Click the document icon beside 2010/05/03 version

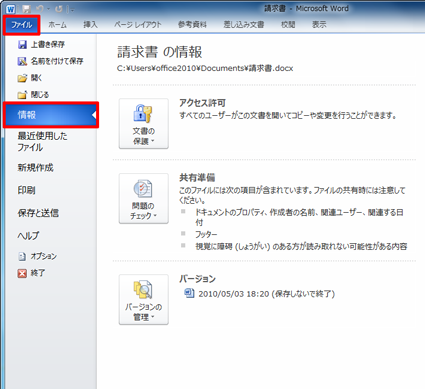(189, 293)
